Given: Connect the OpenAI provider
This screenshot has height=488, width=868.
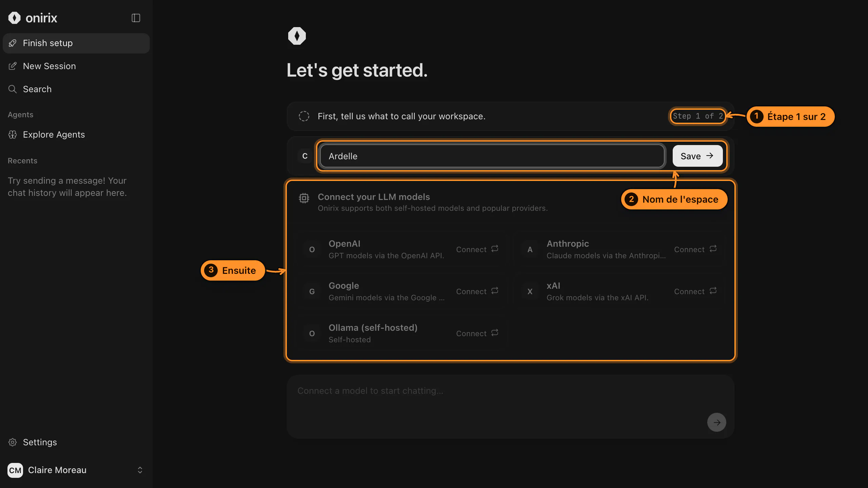Looking at the screenshot, I should pos(477,249).
